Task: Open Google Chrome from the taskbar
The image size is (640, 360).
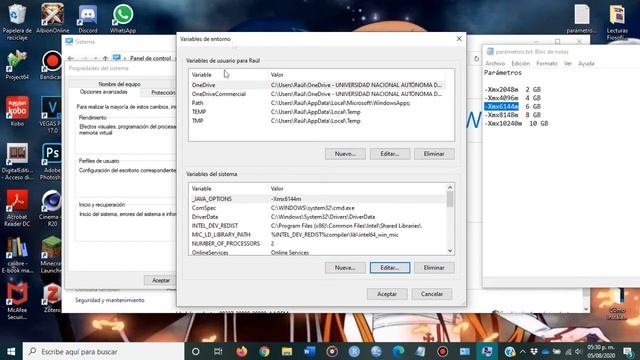Action: point(264,351)
